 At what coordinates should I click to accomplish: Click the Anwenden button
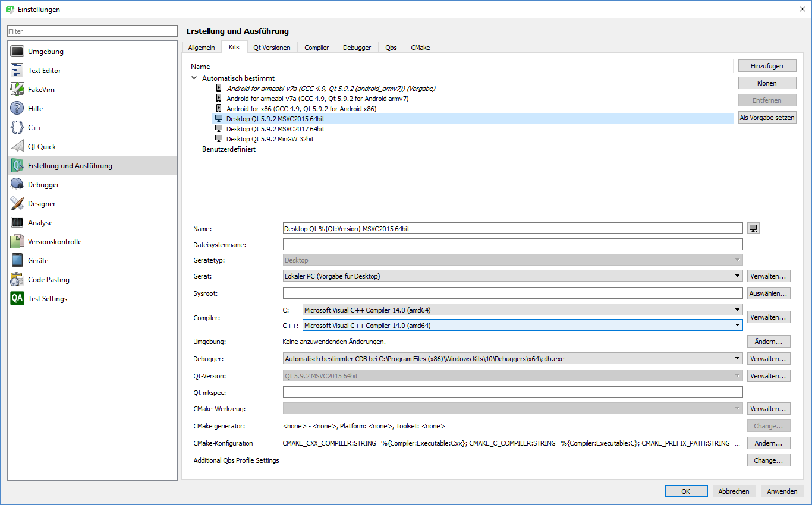point(782,491)
